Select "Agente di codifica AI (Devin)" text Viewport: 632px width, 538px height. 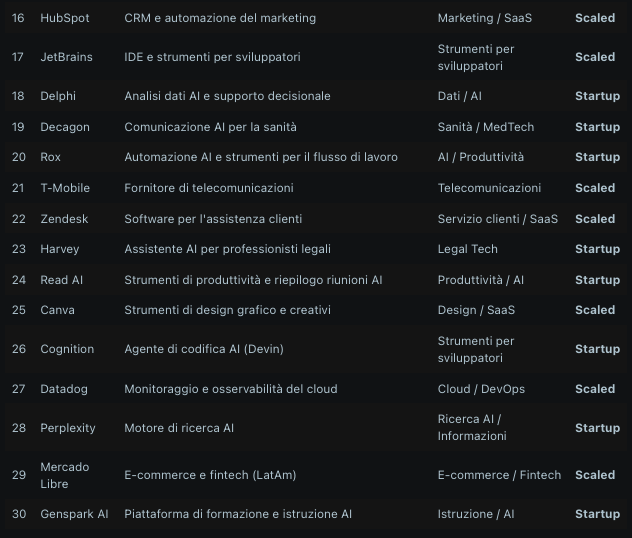click(209, 349)
